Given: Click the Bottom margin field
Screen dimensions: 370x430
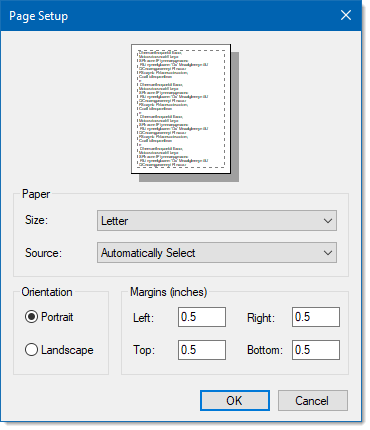Looking at the screenshot, I should 316,350.
